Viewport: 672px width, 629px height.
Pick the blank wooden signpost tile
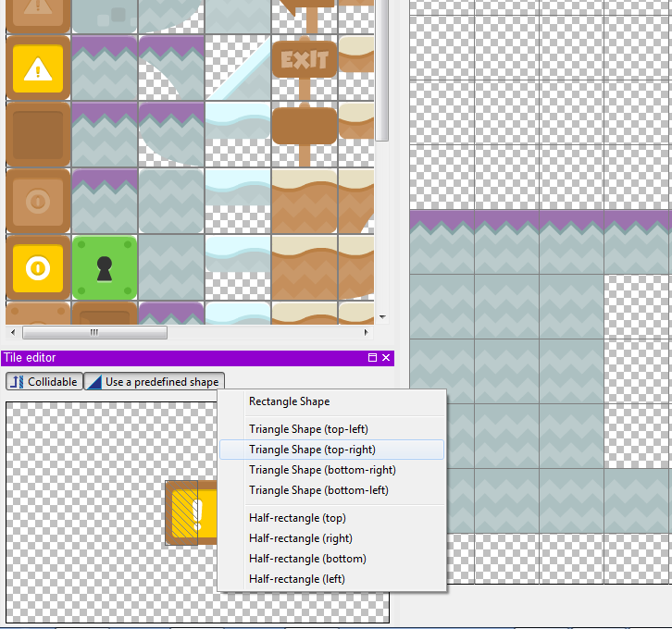click(305, 134)
